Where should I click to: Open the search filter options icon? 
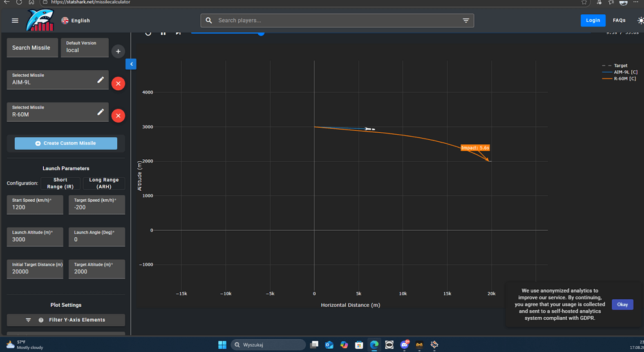(466, 21)
